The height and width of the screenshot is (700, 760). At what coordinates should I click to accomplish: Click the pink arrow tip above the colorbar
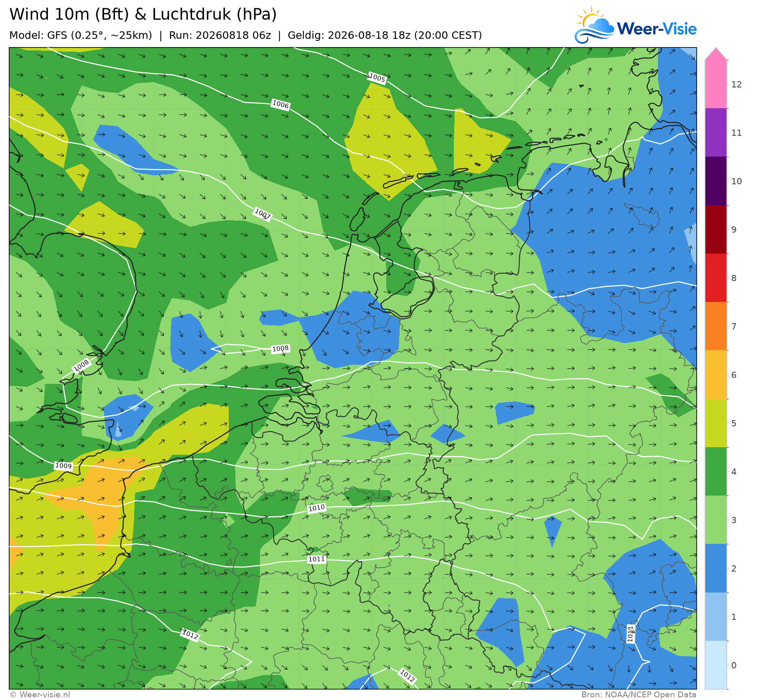[716, 54]
